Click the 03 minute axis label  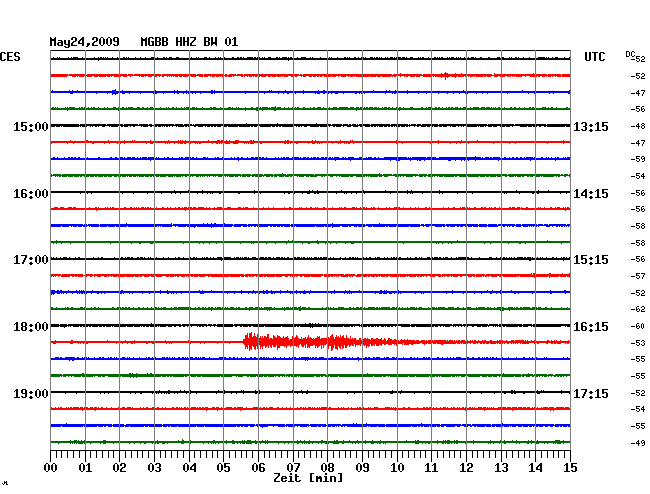(154, 467)
